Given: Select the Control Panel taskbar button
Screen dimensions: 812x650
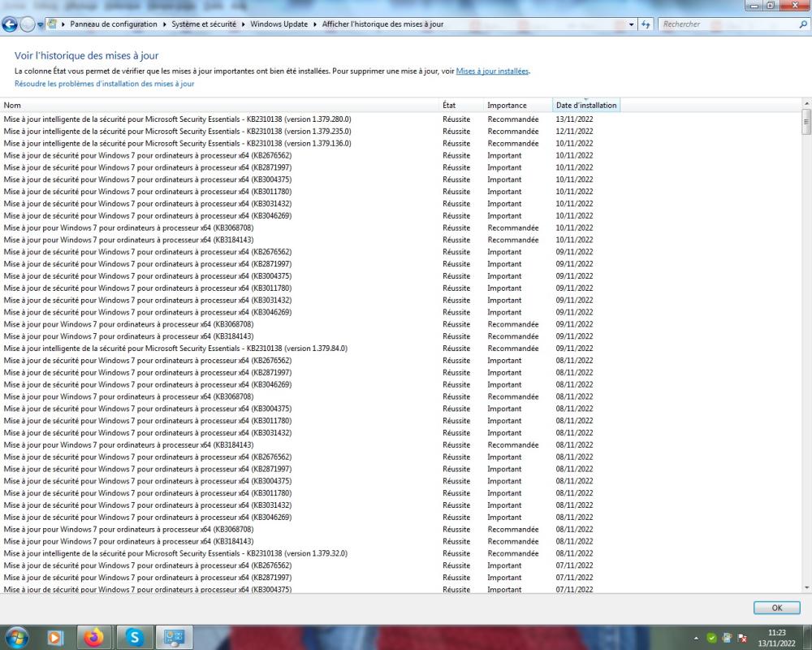Looking at the screenshot, I should 174,638.
